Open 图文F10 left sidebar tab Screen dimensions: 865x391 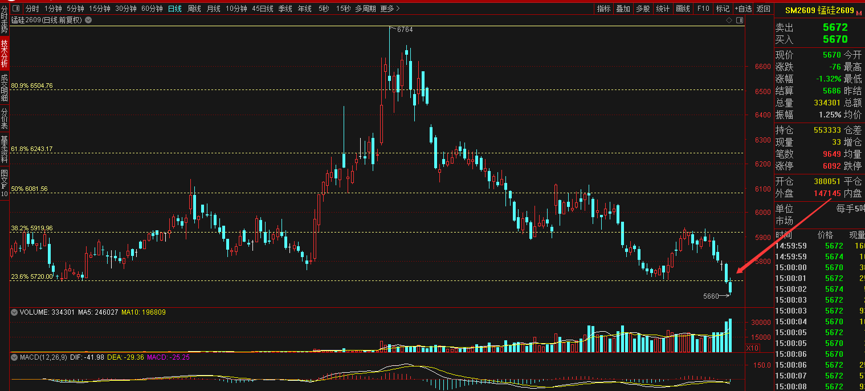pos(4,183)
